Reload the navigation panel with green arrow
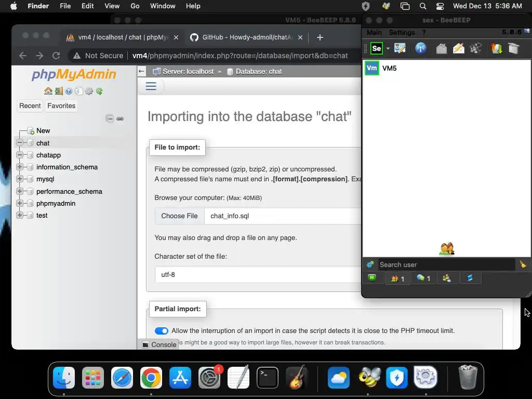Viewport: 532px width, 399px height. (x=99, y=91)
